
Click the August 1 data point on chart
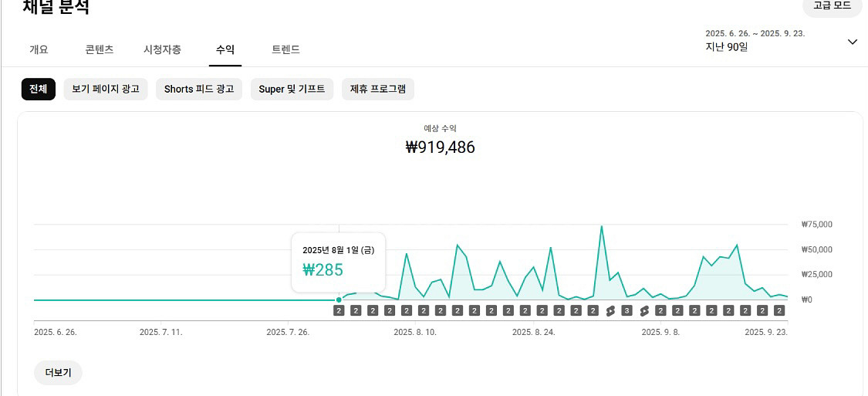coord(339,300)
